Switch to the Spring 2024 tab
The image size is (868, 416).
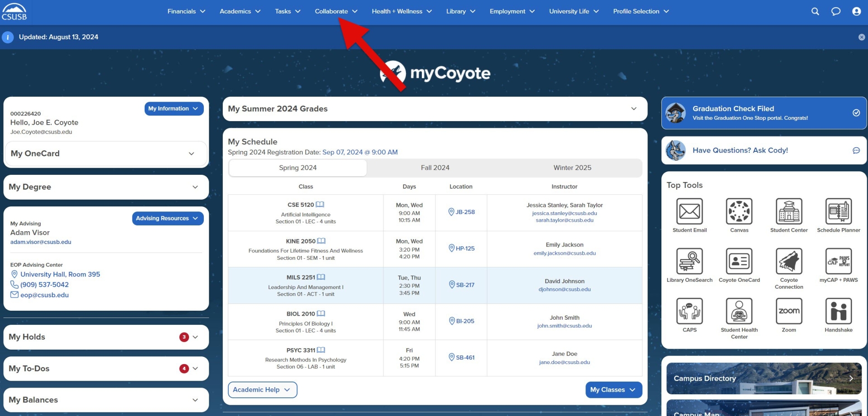(x=298, y=168)
